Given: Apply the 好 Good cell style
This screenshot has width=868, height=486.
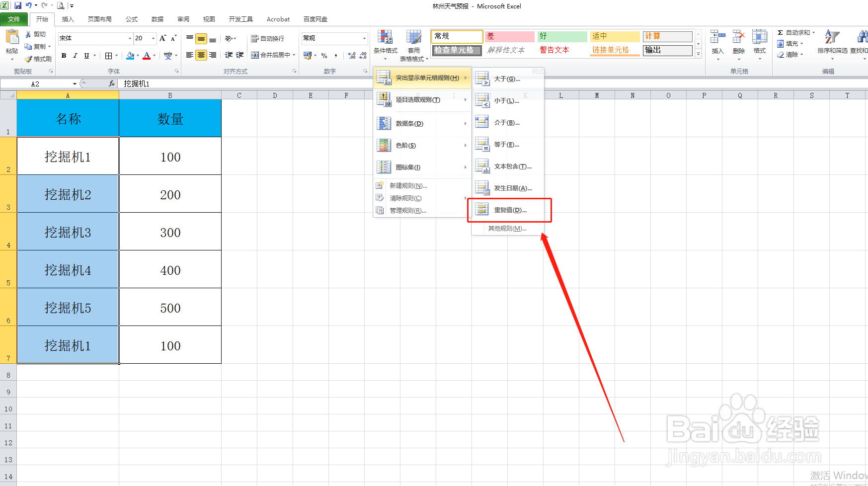Looking at the screenshot, I should (562, 36).
